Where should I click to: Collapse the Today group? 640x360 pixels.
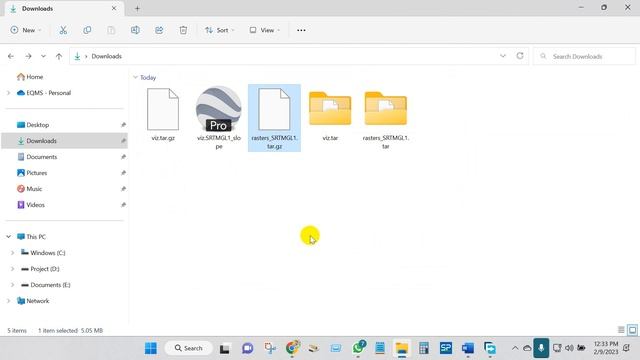135,77
